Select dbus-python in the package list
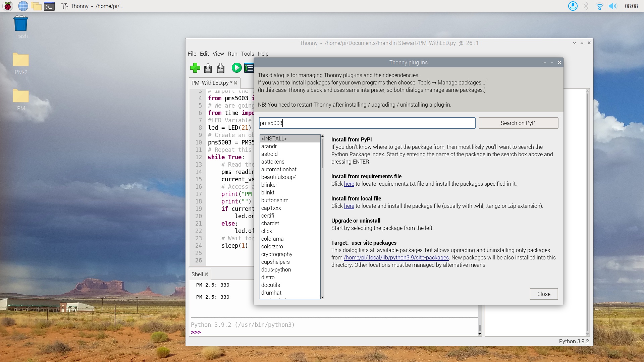Viewport: 644px width, 362px height. coord(290,269)
